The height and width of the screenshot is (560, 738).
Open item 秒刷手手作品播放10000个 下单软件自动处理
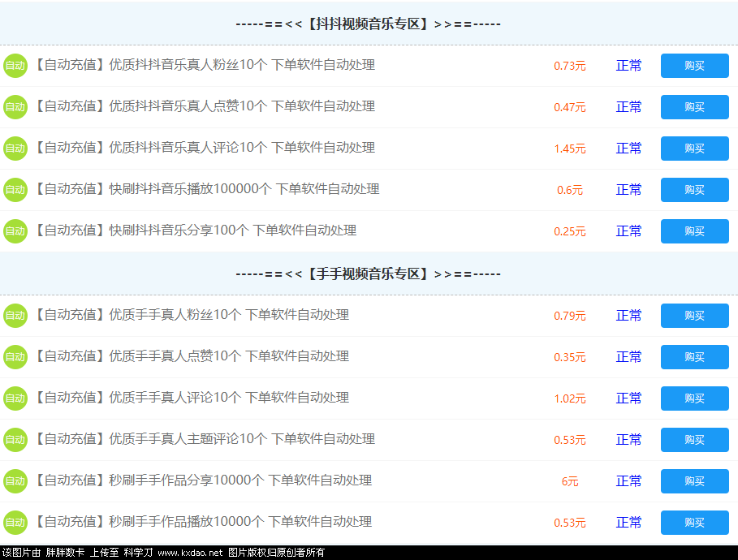pos(203,522)
